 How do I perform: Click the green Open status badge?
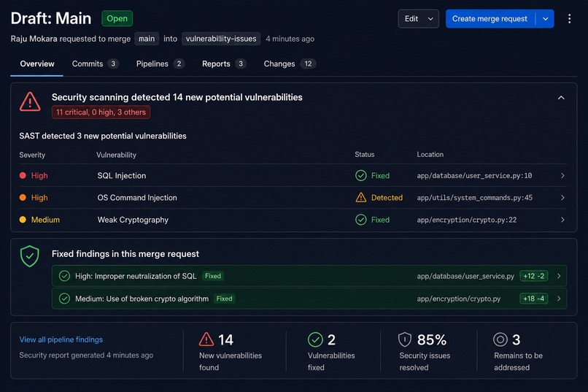tap(117, 18)
